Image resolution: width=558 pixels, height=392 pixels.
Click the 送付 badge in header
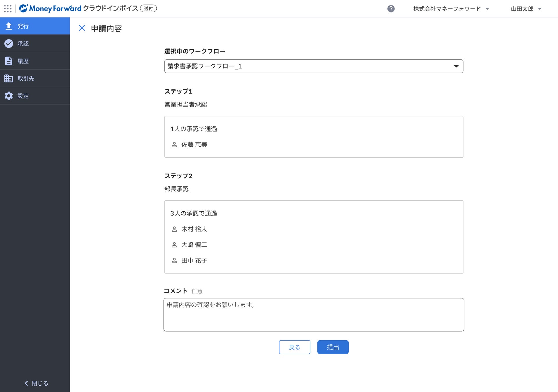click(148, 9)
